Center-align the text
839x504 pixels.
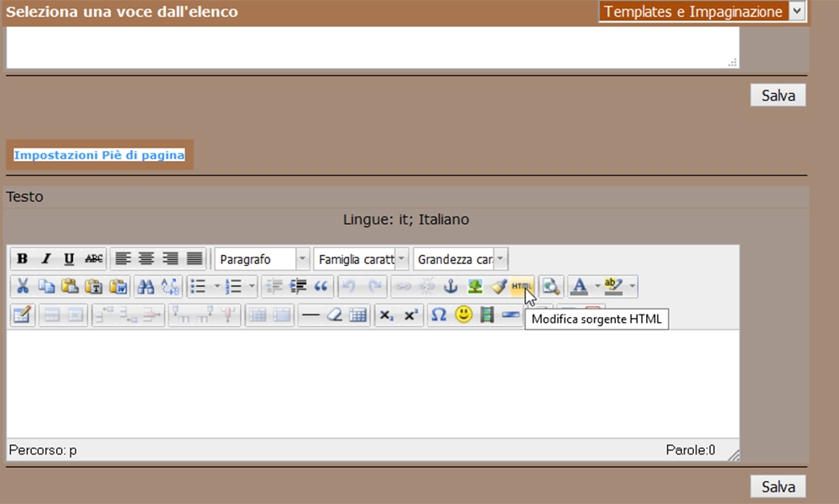click(147, 259)
